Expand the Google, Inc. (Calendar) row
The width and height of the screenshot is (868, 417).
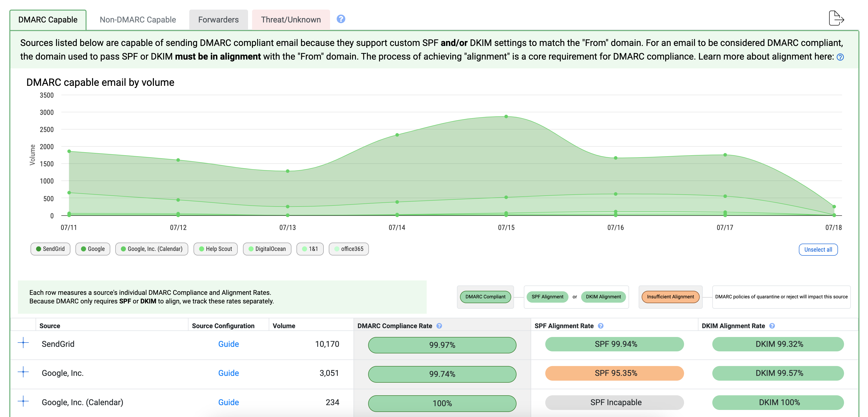(x=23, y=401)
